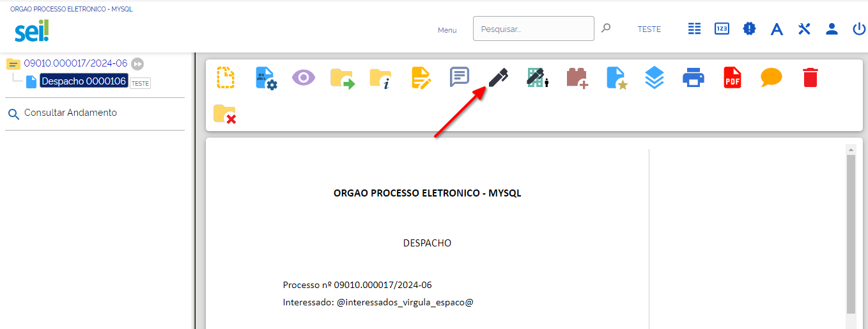Click the orange speech bubble icon
The image size is (868, 329).
[771, 77]
